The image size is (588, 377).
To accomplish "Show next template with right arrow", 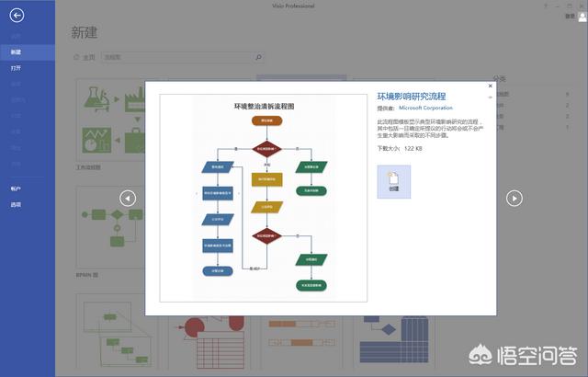I will (x=514, y=198).
